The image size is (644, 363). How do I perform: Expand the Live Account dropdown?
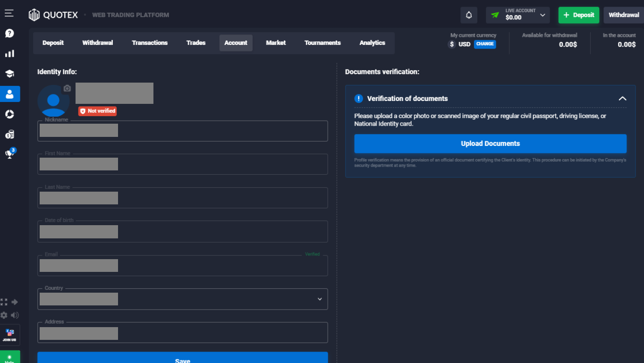(518, 15)
